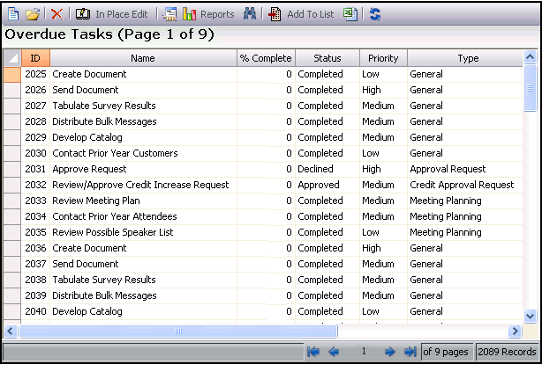Screen dimensions: 544x377
Task: Click the 2039 ID cell
Action: click(x=35, y=296)
